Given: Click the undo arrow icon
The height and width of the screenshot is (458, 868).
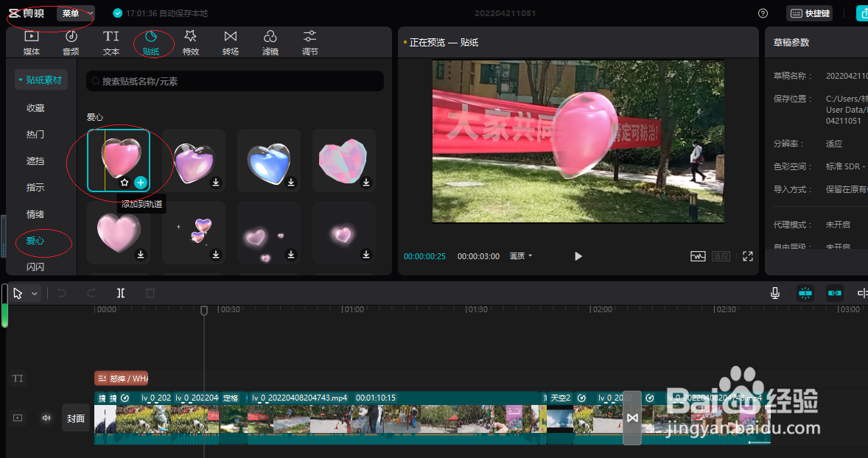Looking at the screenshot, I should tap(63, 293).
